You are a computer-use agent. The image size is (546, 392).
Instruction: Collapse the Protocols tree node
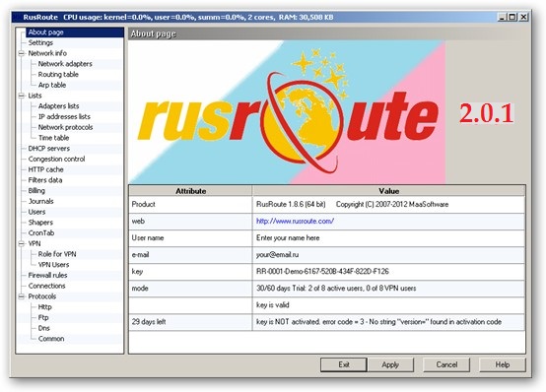click(22, 296)
